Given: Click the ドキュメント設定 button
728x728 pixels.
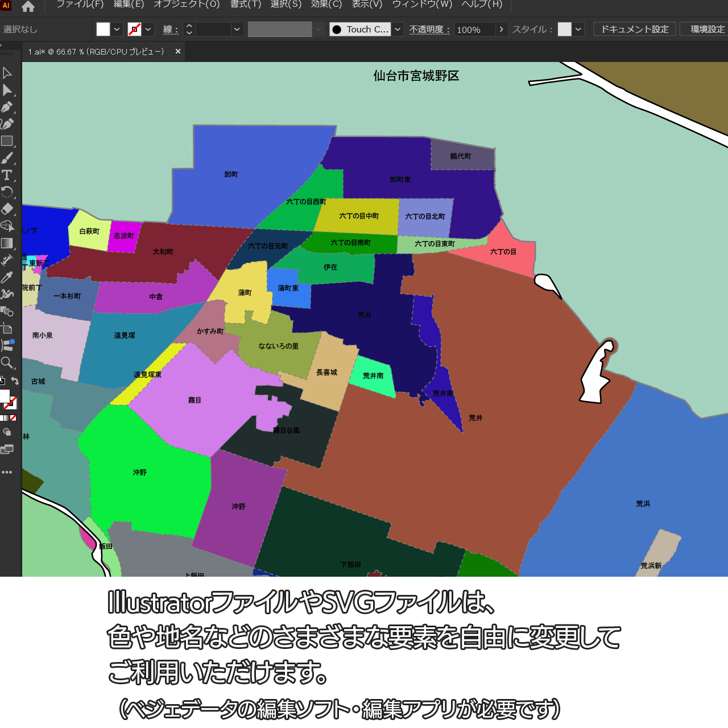Looking at the screenshot, I should (635, 30).
